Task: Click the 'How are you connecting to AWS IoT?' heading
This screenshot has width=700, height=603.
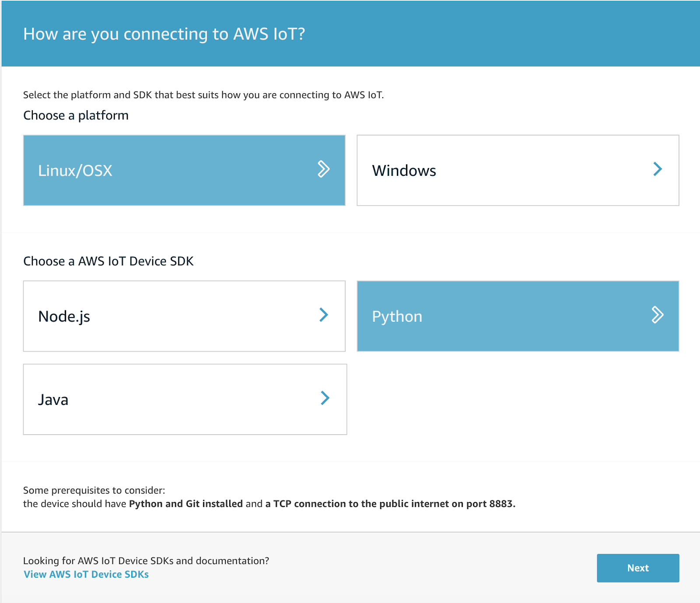Action: (164, 34)
